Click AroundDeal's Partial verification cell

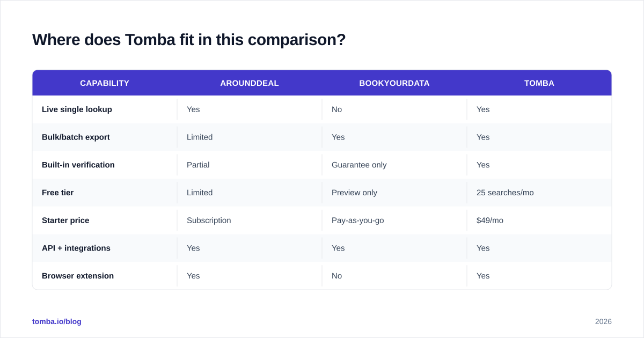[x=198, y=165]
